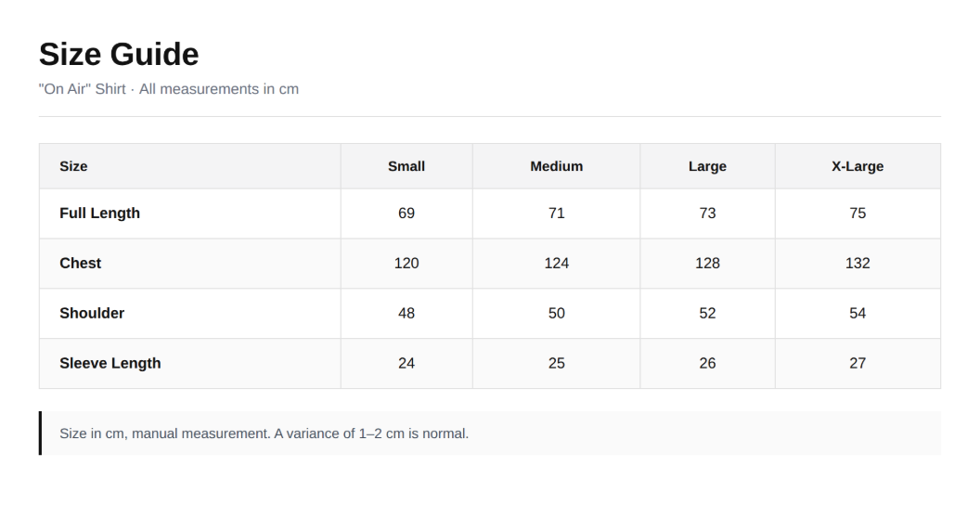The height and width of the screenshot is (505, 980).
Task: Click the X-Large sleeve length value 27
Action: (x=857, y=363)
